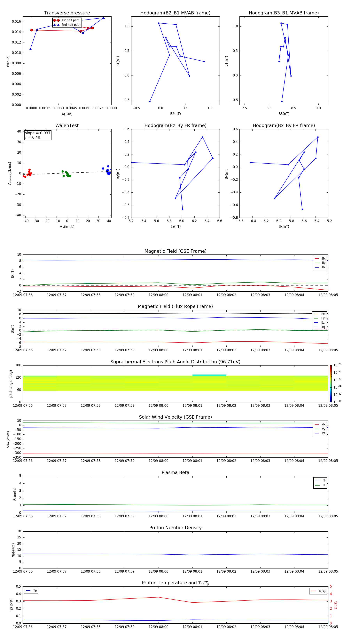351x644 pixels.
Task: Click the Te/Tp legend box
Action: (x=318, y=591)
